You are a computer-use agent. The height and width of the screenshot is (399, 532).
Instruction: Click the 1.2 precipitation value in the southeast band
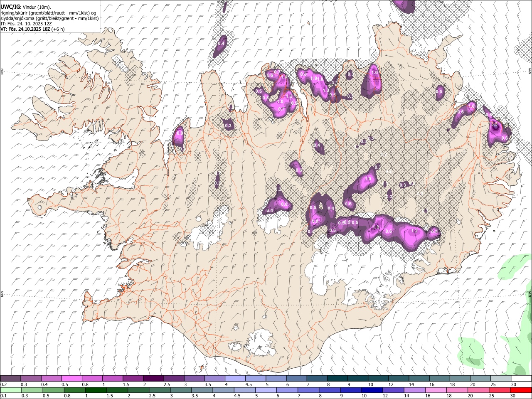[414, 231]
